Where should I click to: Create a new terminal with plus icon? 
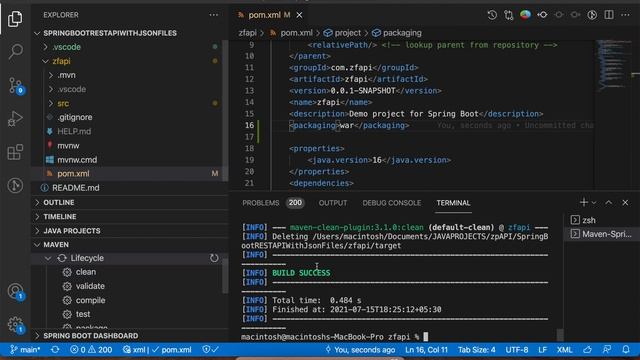point(584,202)
